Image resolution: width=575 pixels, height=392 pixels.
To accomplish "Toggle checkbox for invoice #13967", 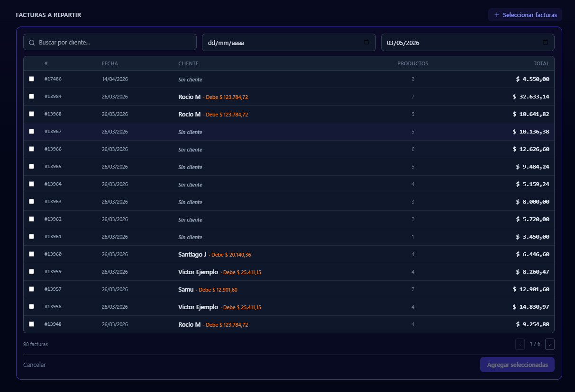I will pyautogui.click(x=31, y=131).
